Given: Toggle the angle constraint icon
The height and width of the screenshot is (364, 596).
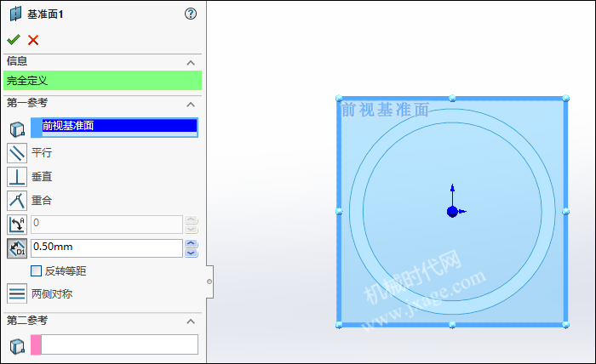Looking at the screenshot, I should (x=17, y=225).
